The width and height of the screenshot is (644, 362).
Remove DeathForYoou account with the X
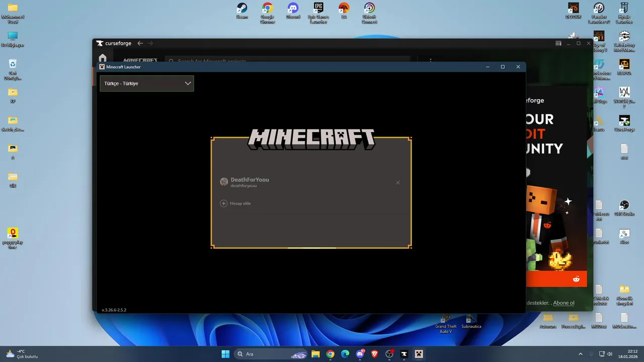point(398,183)
